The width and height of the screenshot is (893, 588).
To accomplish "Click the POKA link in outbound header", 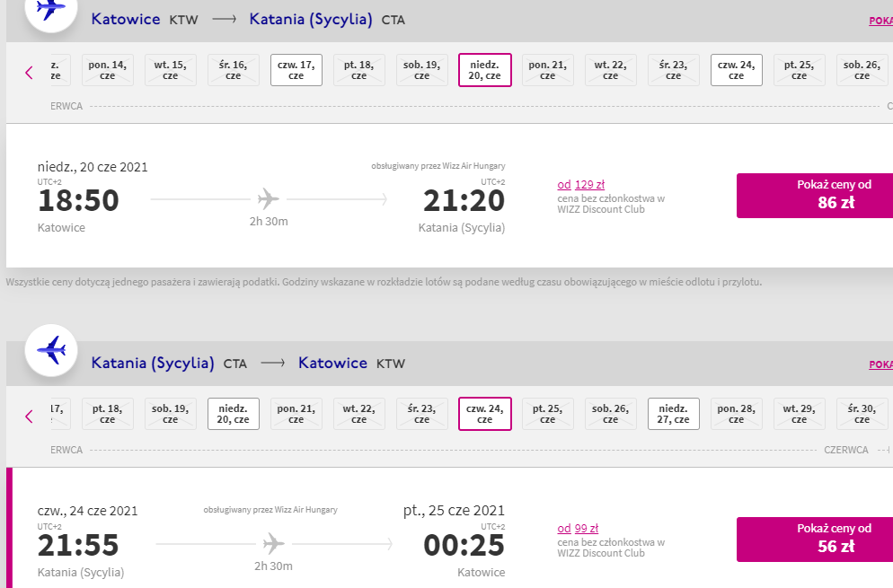I will pyautogui.click(x=880, y=21).
